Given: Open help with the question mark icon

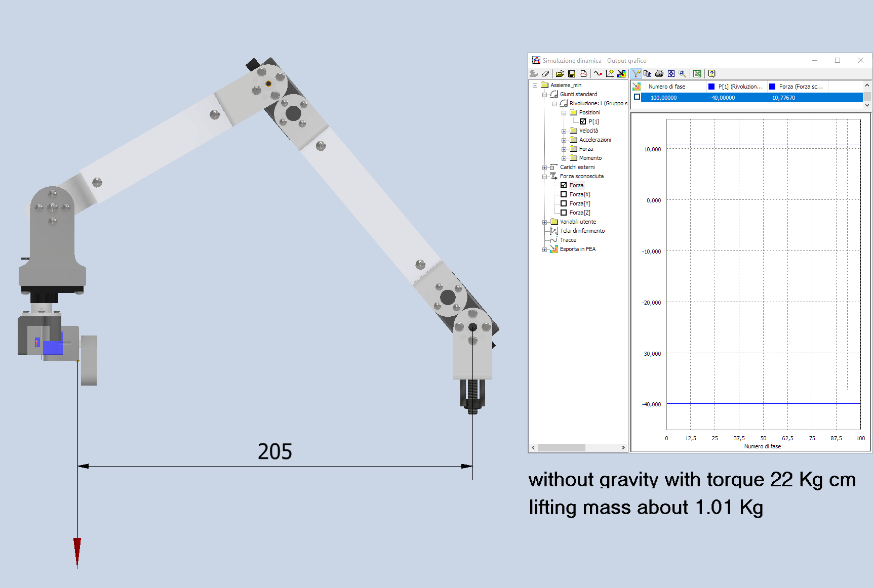Looking at the screenshot, I should (711, 74).
